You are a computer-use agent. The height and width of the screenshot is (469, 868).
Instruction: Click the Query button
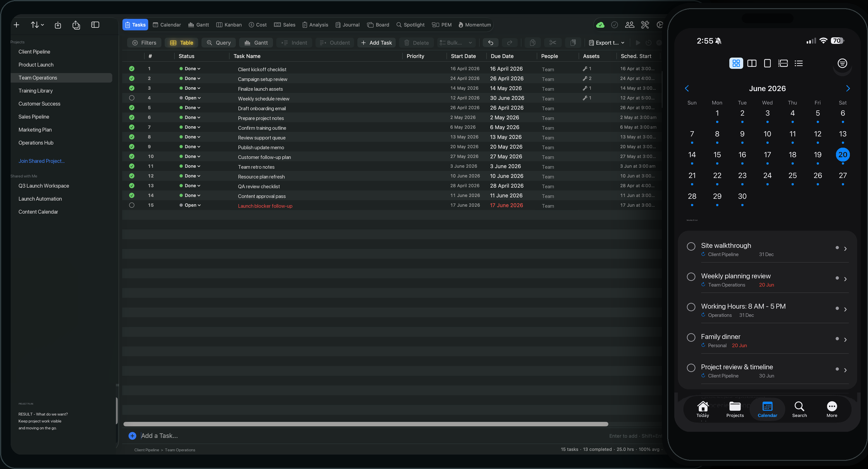[x=219, y=43]
